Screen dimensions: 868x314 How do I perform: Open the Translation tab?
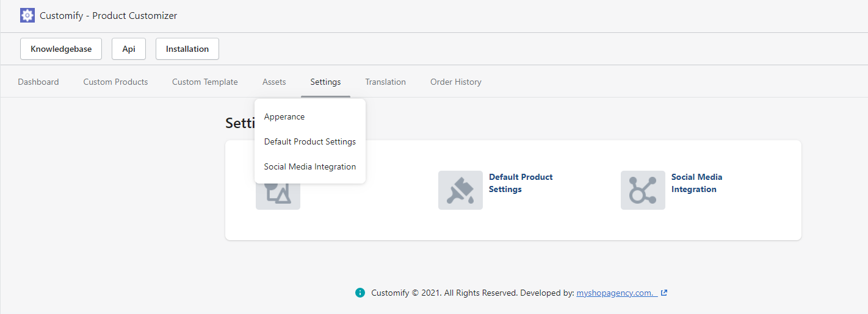(386, 82)
